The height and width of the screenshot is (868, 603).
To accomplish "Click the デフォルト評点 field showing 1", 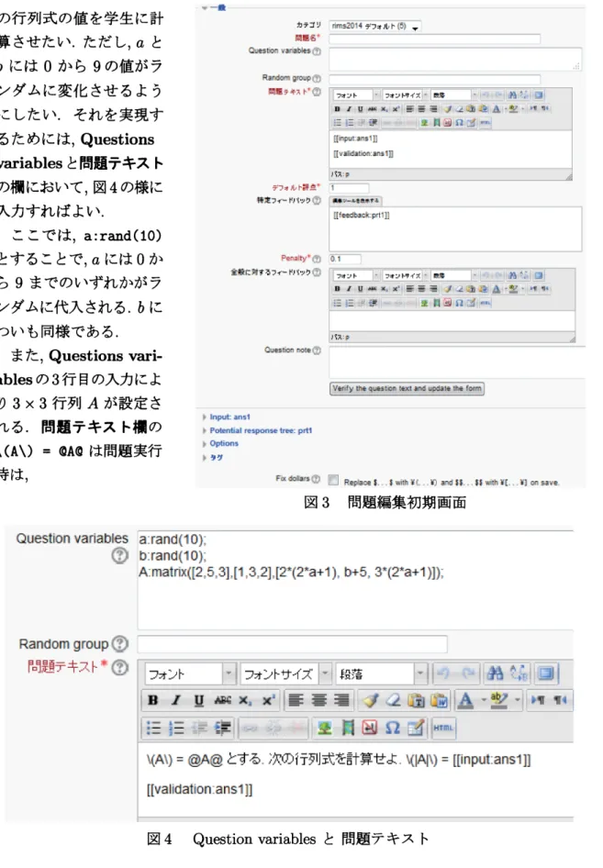I will (x=349, y=188).
